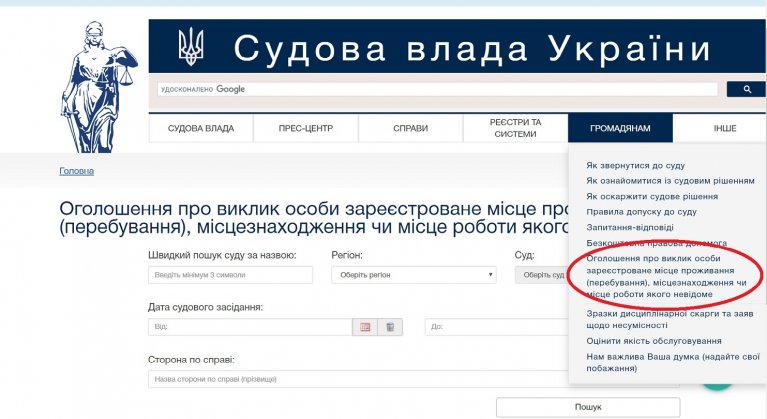Open the СУДОВА ВЛАДА menu
The width and height of the screenshot is (767, 419).
(201, 128)
